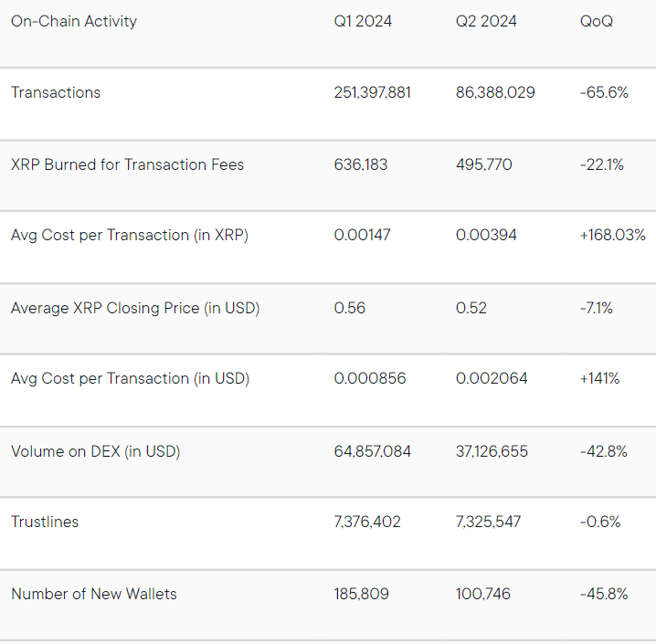Viewport: 656px width, 644px height.
Task: Select Average XRP Closing Price row label
Action: click(x=135, y=308)
